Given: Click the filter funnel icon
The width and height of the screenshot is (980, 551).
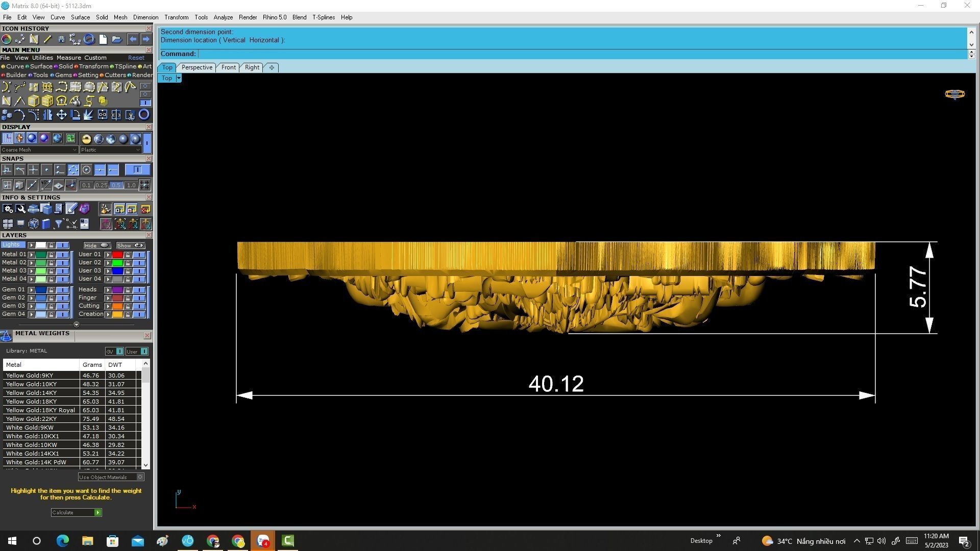Looking at the screenshot, I should tap(58, 224).
